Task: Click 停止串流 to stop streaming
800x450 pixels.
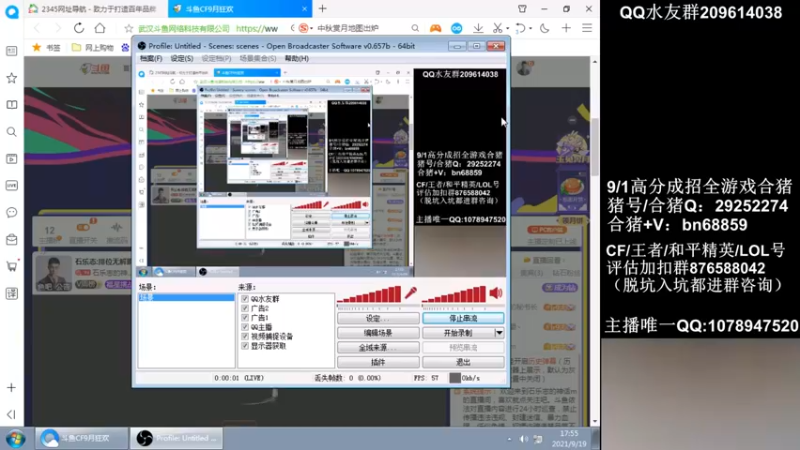Action: 463,318
